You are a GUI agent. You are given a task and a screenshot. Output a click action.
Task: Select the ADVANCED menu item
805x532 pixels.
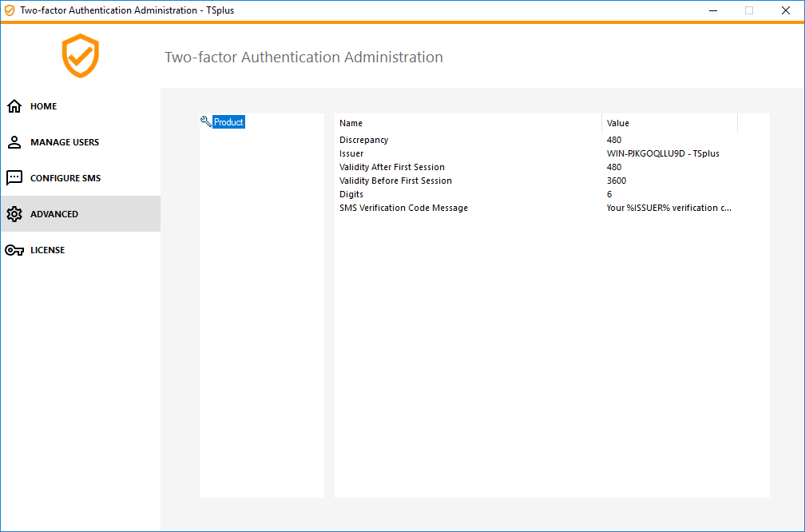[81, 213]
